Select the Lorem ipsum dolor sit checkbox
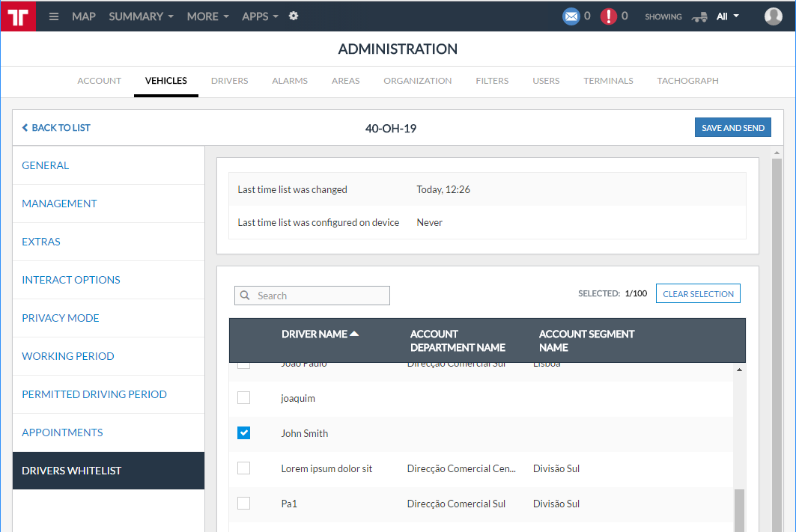Screen dimensions: 796x532 (x=243, y=468)
